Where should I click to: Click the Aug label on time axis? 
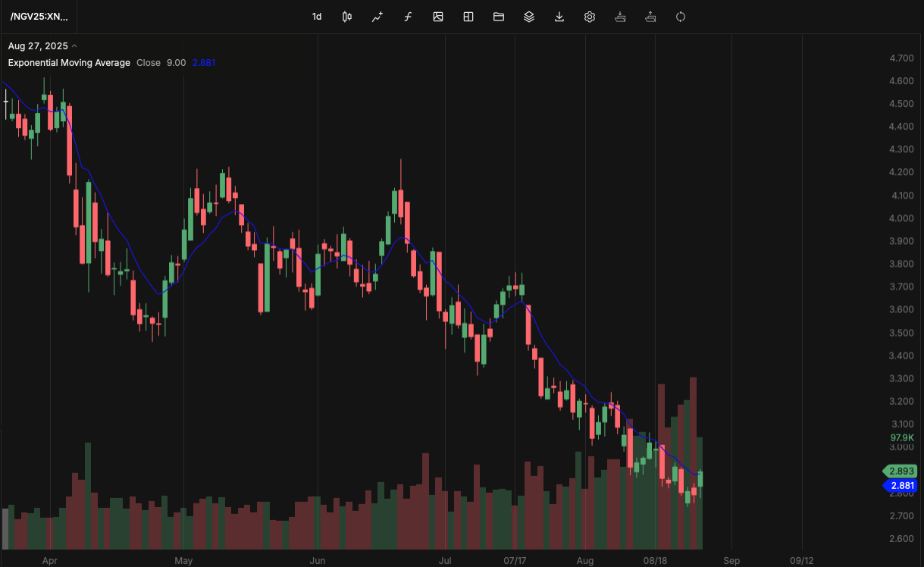pyautogui.click(x=585, y=561)
